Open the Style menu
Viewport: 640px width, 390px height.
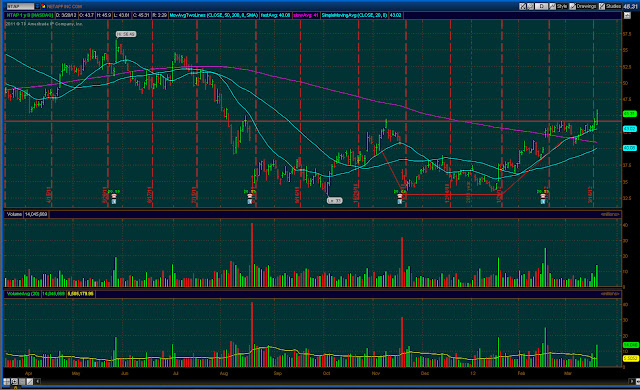tap(562, 6)
